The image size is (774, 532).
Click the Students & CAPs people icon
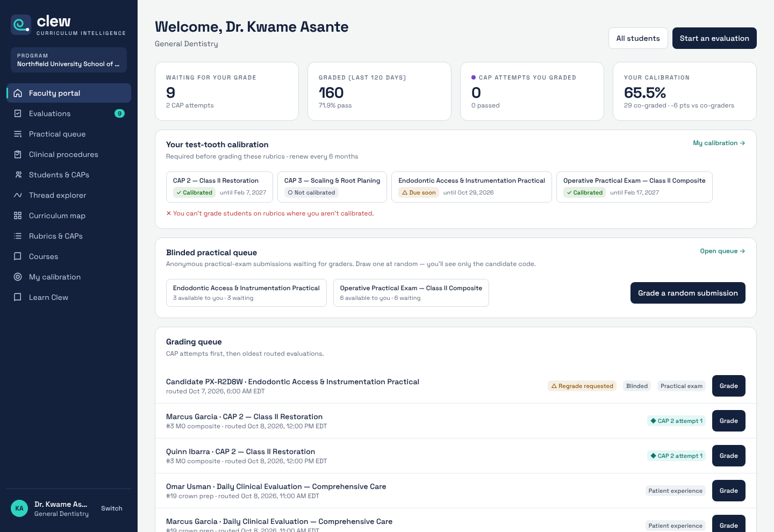(x=18, y=175)
